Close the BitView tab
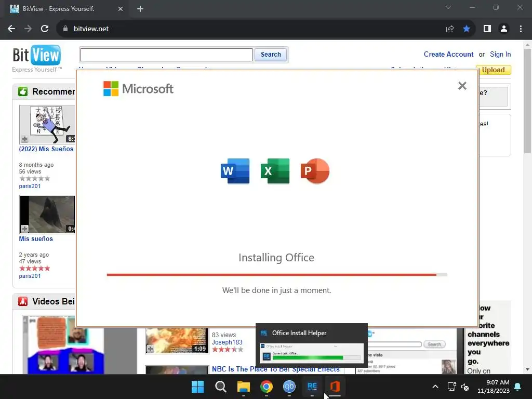 [121, 9]
